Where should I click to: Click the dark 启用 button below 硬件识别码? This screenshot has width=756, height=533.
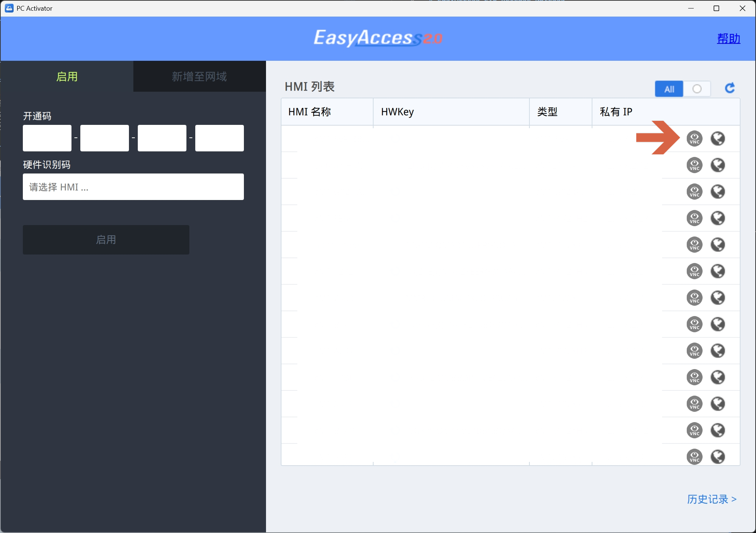tap(106, 240)
